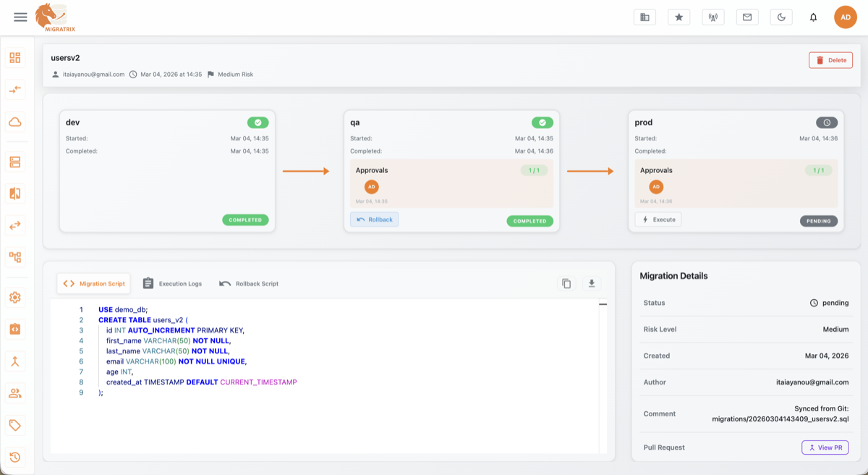This screenshot has height=475, width=868.
Task: Toggle the navigation sidebar with the hamburger icon
Action: 20,17
